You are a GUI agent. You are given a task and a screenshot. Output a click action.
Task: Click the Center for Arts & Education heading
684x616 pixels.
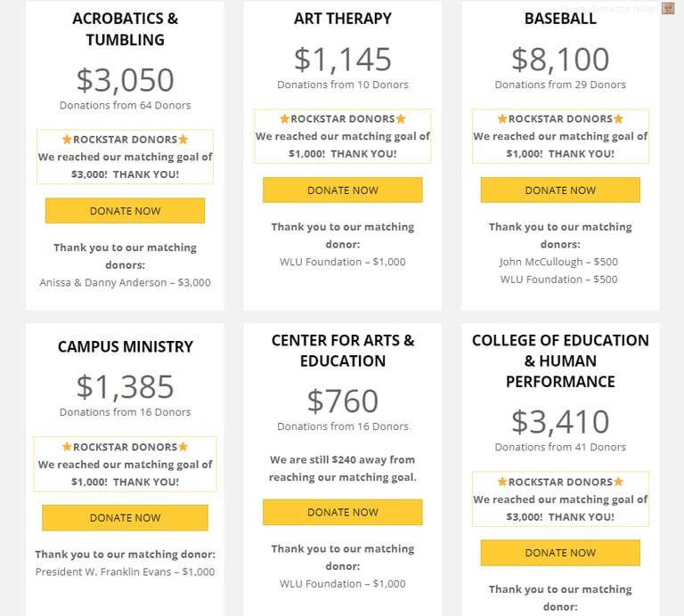pos(342,351)
